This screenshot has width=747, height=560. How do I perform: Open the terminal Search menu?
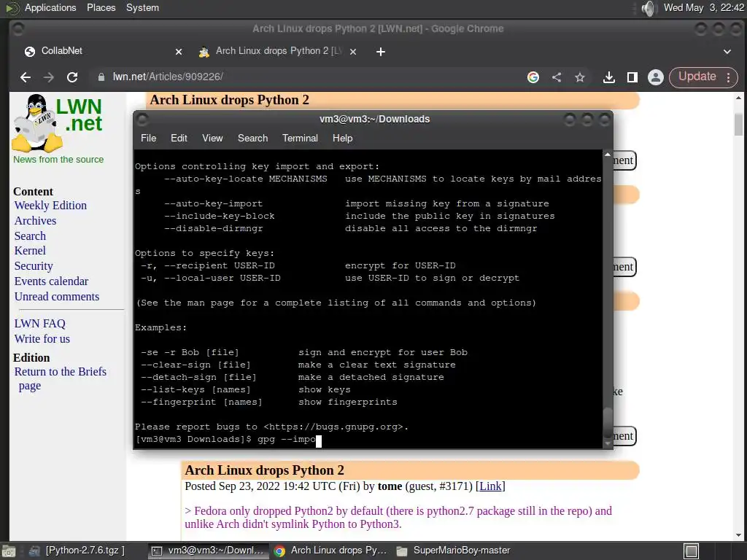[252, 138]
